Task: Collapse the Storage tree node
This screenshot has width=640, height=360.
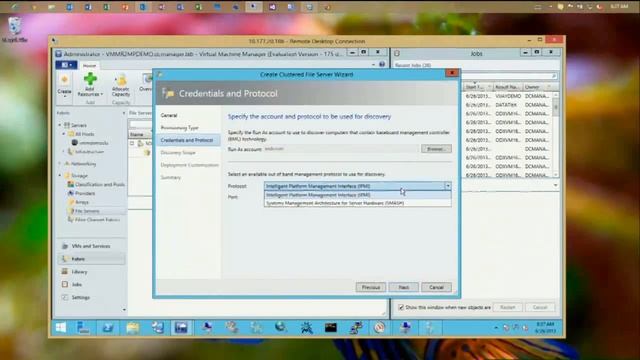Action: 60,176
